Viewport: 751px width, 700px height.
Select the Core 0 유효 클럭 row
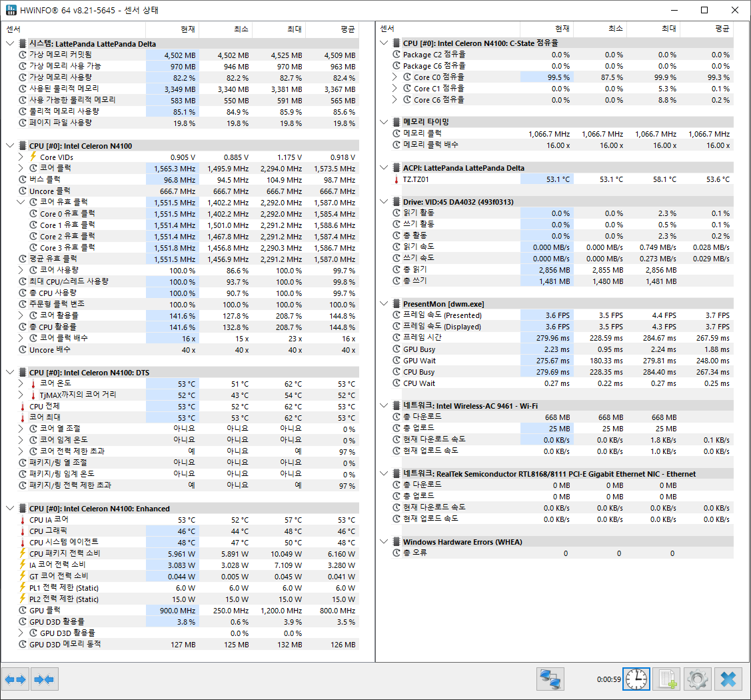pyautogui.click(x=189, y=214)
